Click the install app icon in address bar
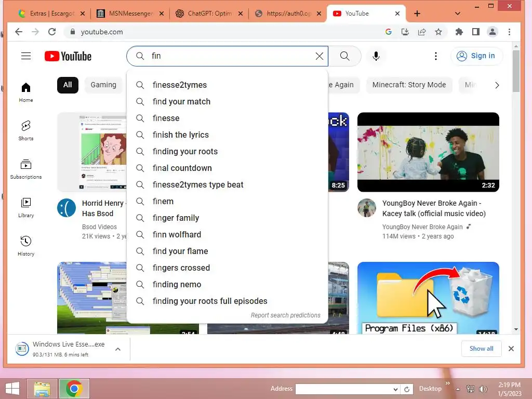Viewport: 532px width, 399px height. pos(405,32)
